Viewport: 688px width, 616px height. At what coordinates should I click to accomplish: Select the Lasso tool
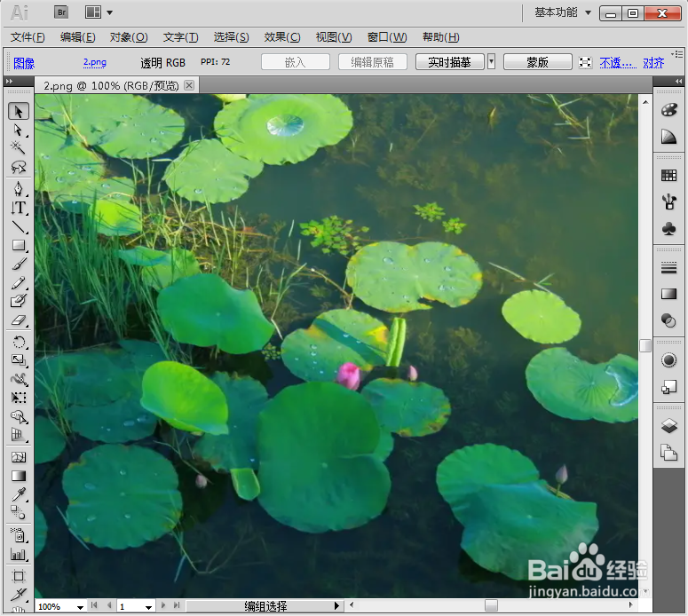pos(18,167)
